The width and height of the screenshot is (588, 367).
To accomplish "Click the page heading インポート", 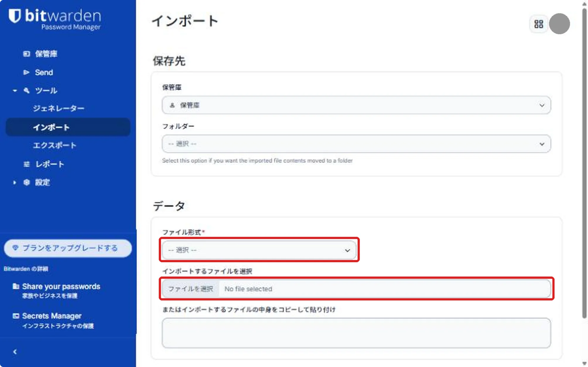I will click(x=185, y=21).
